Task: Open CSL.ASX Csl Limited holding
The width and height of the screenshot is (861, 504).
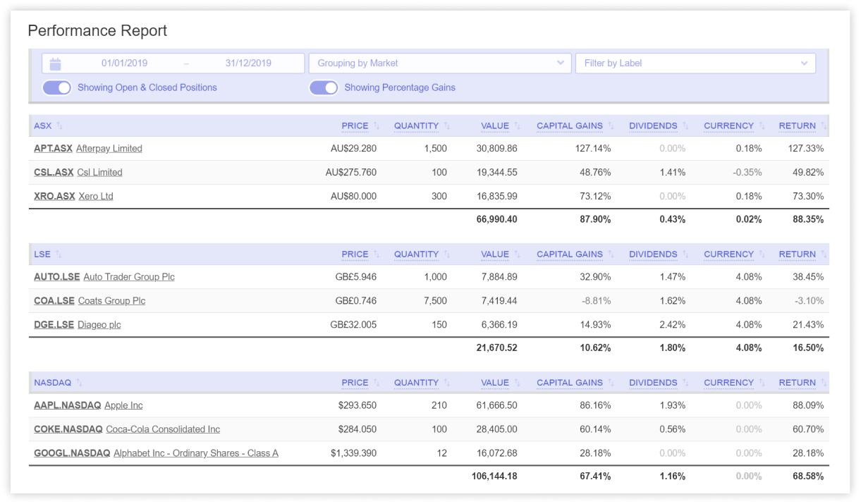Action: coord(78,173)
